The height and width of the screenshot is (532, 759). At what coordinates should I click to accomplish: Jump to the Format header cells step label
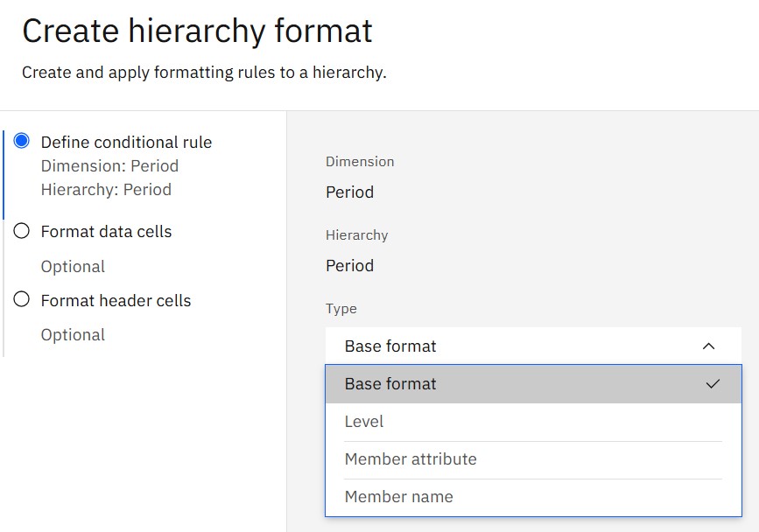tap(116, 300)
